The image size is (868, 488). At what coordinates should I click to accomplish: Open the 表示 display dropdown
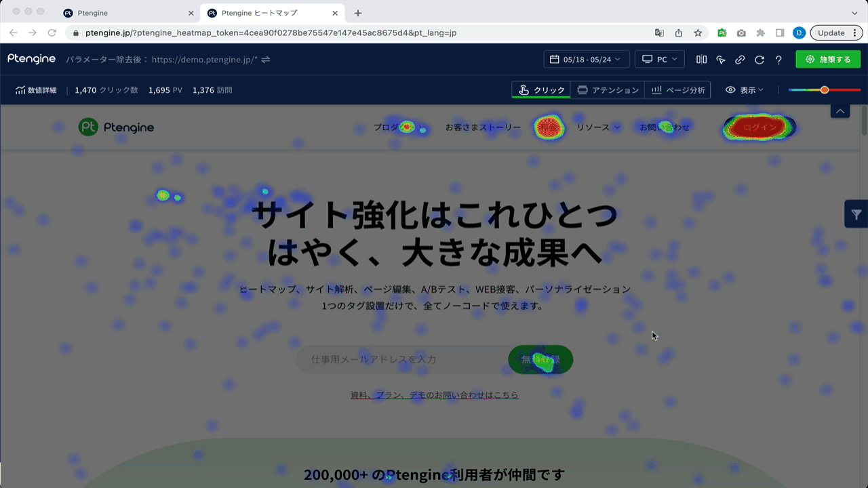[745, 90]
